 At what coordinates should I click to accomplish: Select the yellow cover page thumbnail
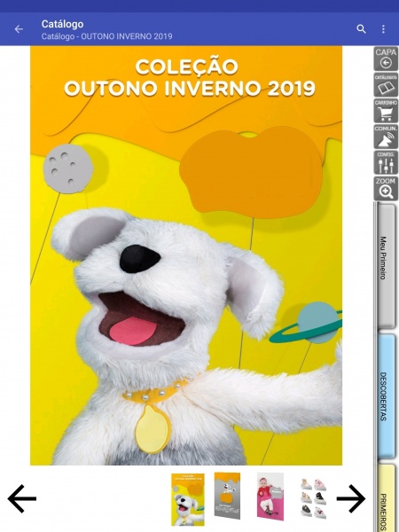pyautogui.click(x=188, y=499)
